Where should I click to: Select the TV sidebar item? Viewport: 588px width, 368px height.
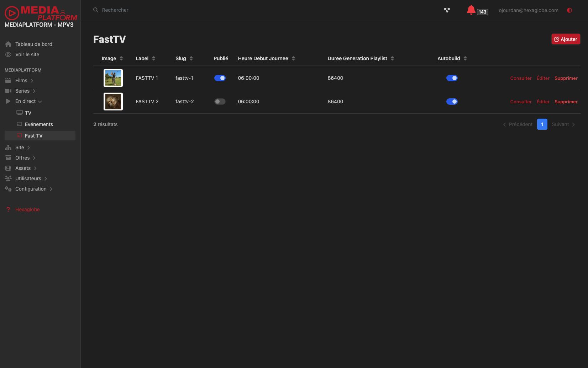coord(28,113)
